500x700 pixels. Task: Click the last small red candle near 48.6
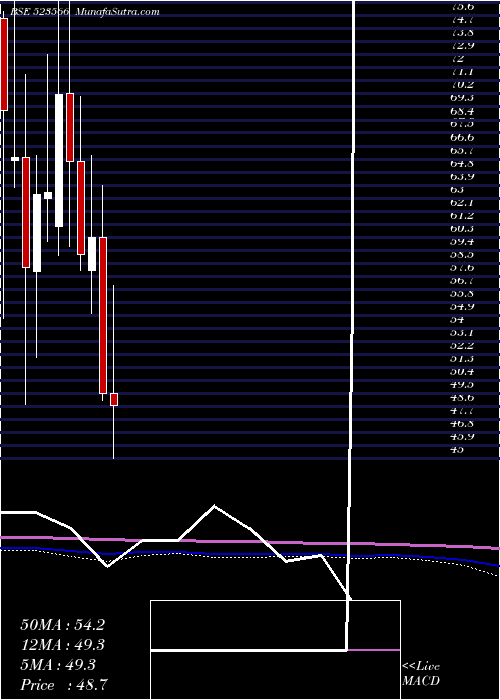coord(114,400)
